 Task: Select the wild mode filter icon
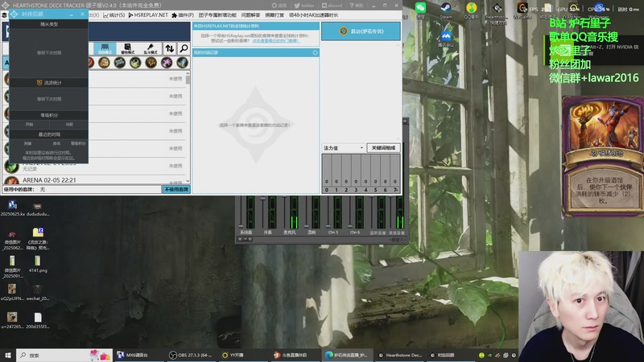pyautogui.click(x=128, y=48)
